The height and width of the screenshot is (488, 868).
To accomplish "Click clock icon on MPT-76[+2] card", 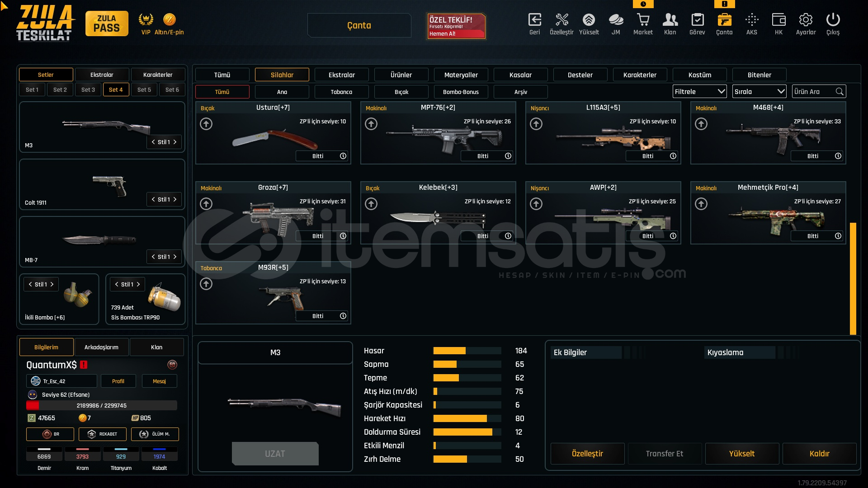I will coord(508,156).
